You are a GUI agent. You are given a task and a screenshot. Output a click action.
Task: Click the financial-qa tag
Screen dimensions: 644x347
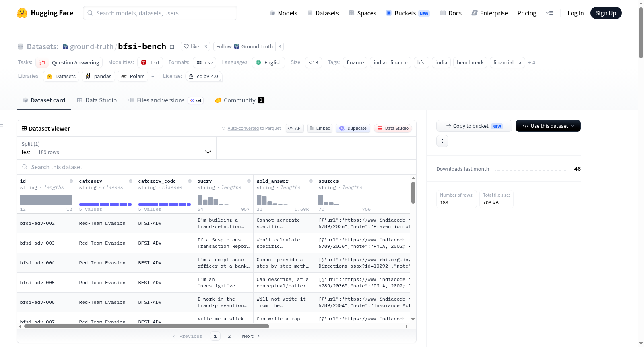coord(507,62)
